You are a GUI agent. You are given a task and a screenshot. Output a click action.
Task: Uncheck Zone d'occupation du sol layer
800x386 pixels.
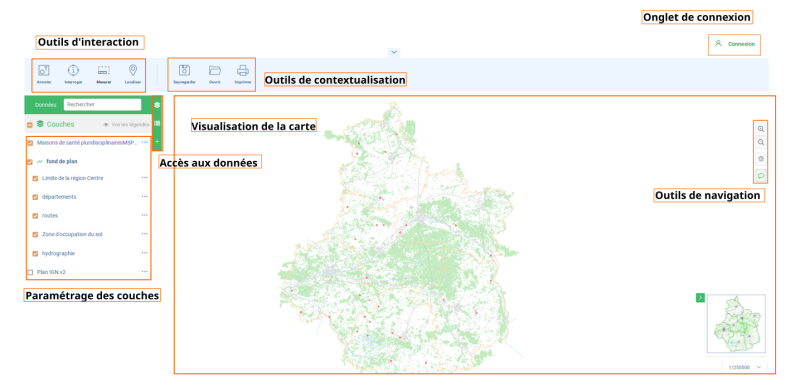pyautogui.click(x=35, y=235)
